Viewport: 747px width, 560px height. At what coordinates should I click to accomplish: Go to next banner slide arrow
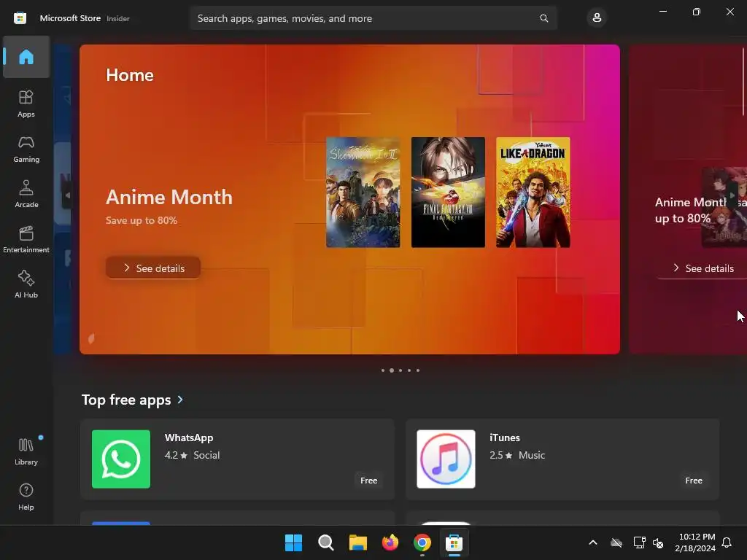[x=732, y=195]
